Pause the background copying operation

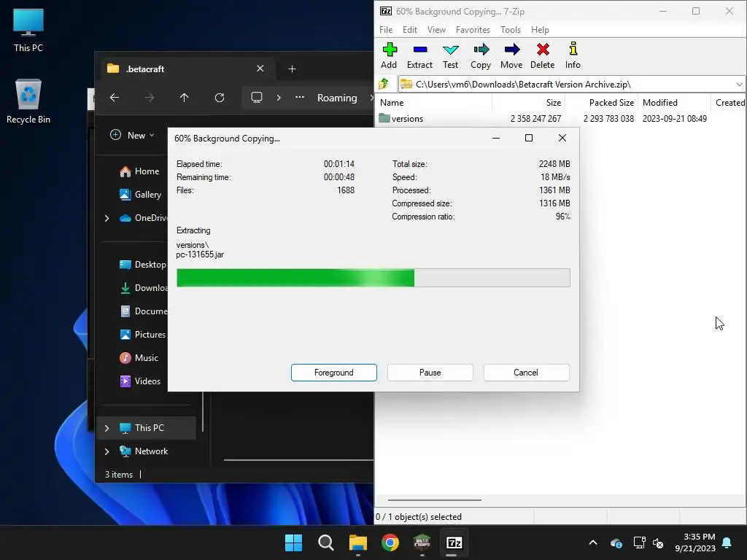(x=430, y=373)
